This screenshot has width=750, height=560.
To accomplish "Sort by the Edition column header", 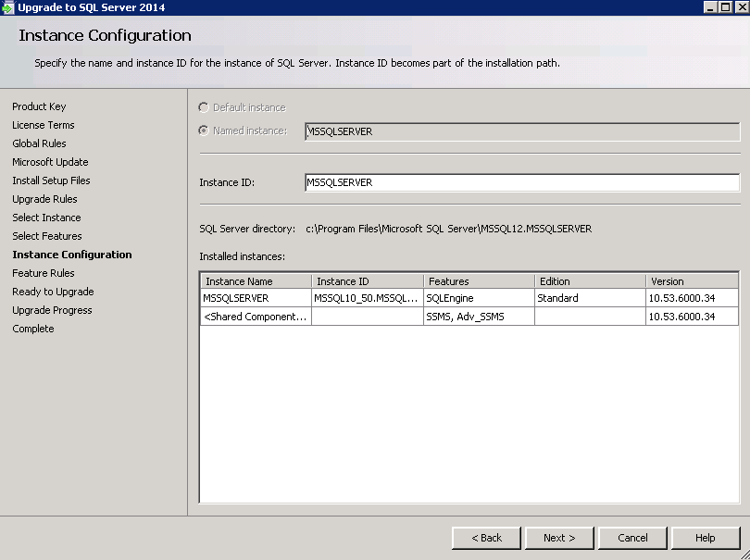I will pyautogui.click(x=590, y=281).
